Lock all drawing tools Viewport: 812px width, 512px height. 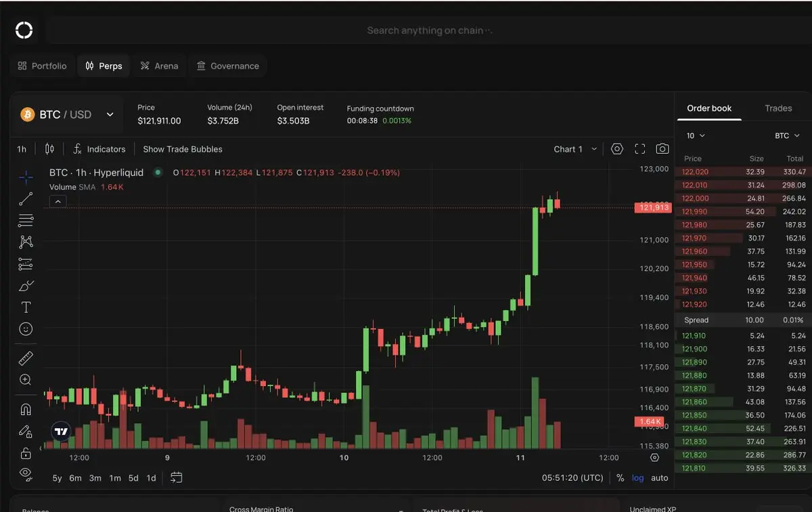pyautogui.click(x=26, y=452)
